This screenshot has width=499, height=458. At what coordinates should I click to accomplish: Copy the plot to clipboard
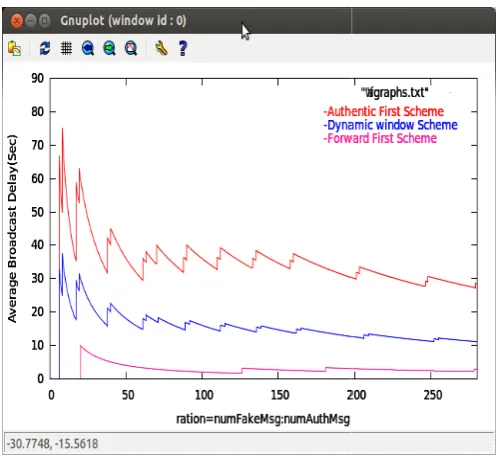tap(14, 48)
